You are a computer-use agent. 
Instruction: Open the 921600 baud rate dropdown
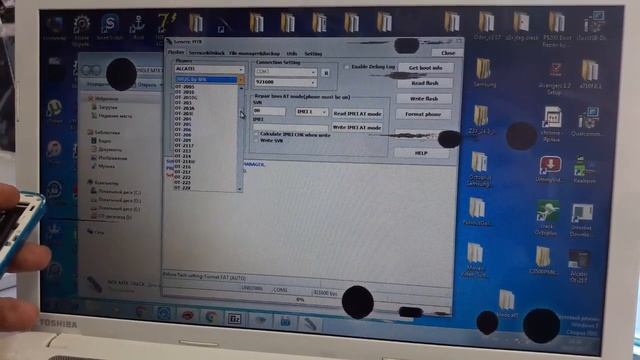pyautogui.click(x=285, y=82)
